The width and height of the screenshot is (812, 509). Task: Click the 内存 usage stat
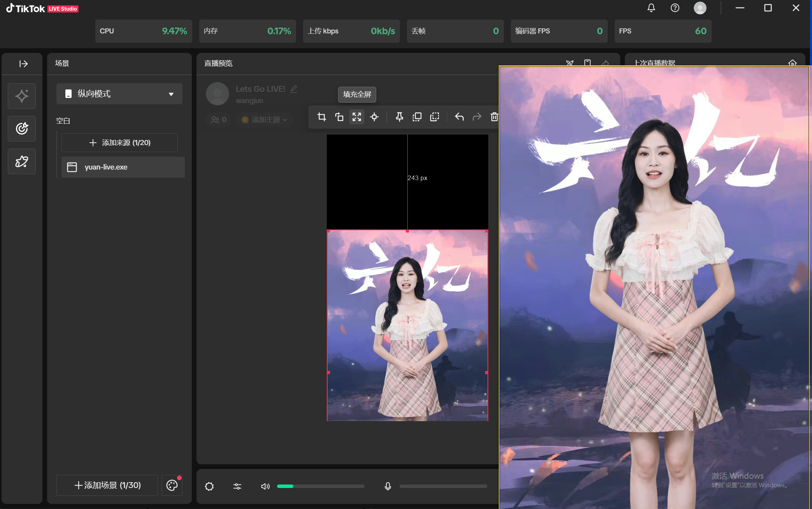[x=247, y=31]
